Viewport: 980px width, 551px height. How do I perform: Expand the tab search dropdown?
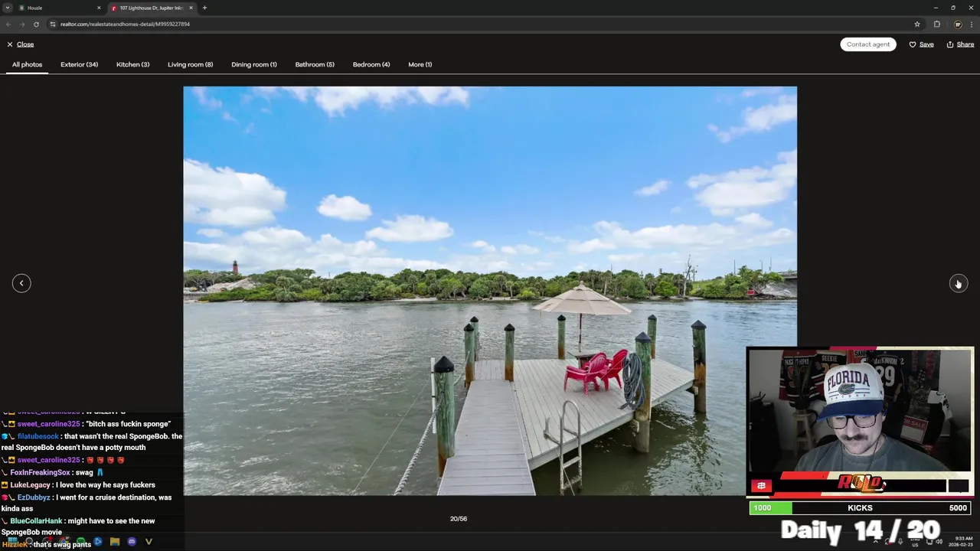click(x=7, y=8)
